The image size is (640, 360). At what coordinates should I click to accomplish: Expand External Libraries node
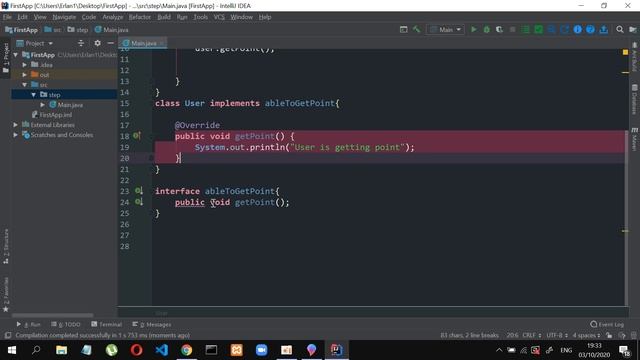[x=16, y=124]
